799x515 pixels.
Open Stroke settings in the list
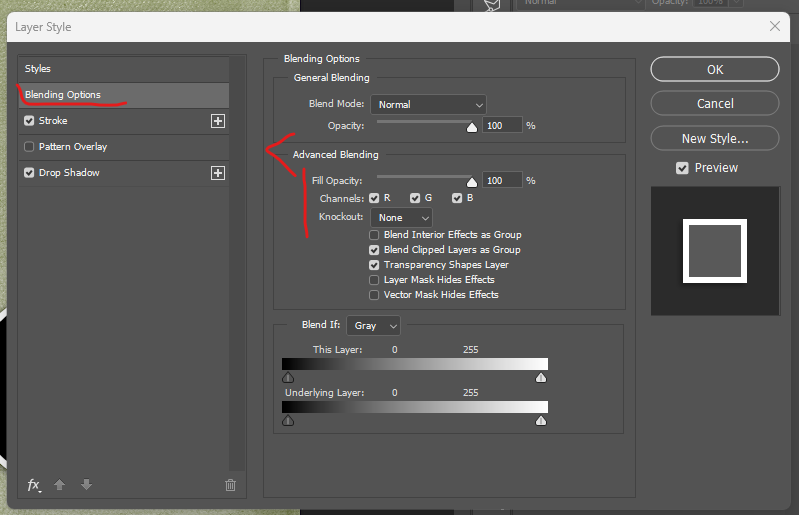point(53,121)
